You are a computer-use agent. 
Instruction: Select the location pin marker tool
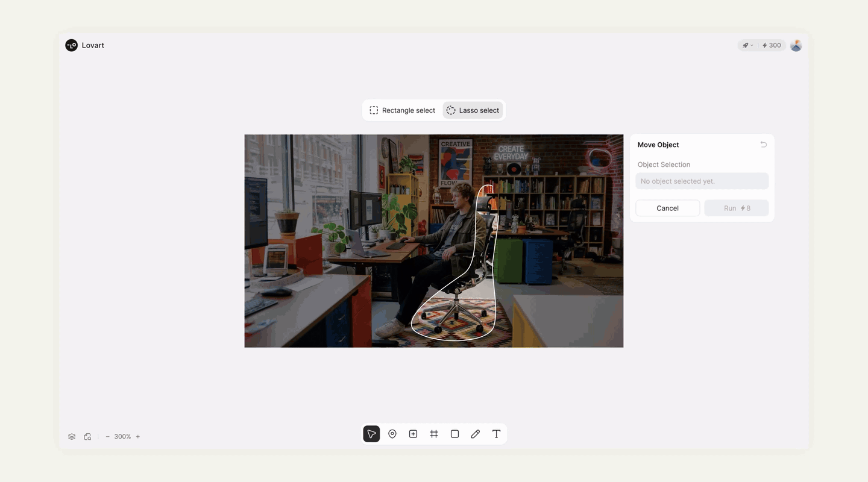click(x=392, y=434)
